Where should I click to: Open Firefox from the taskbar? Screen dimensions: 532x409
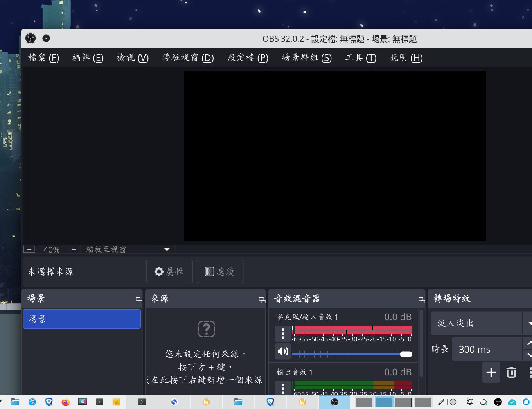(x=65, y=402)
